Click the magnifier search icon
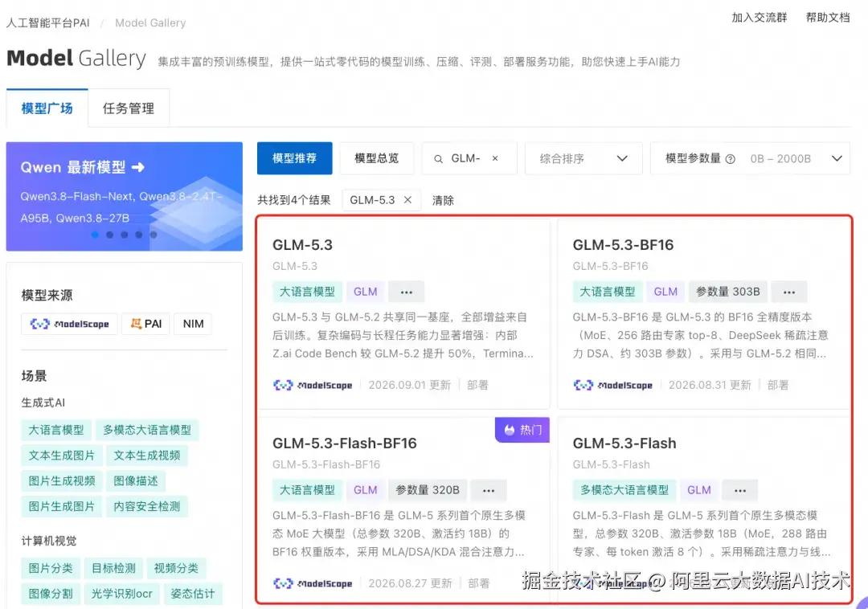 point(438,159)
